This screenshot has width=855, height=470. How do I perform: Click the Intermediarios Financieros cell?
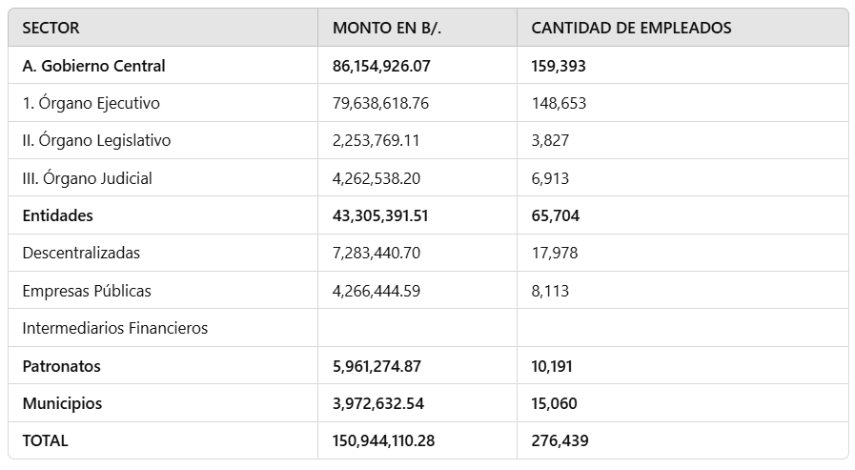(115, 328)
